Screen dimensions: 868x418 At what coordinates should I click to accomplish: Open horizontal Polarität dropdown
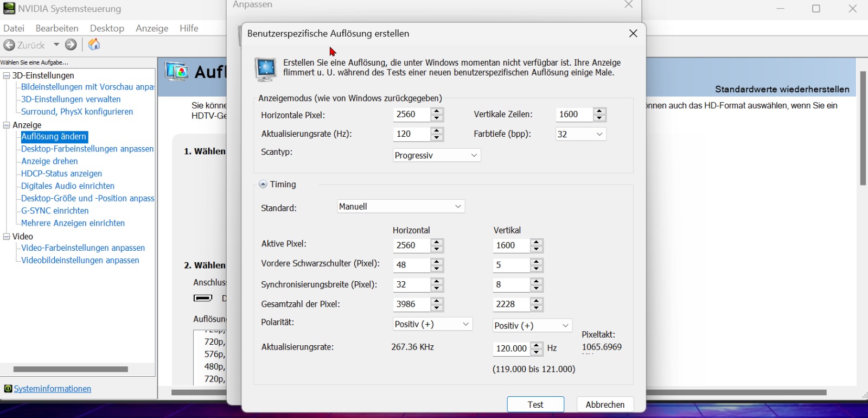(432, 324)
